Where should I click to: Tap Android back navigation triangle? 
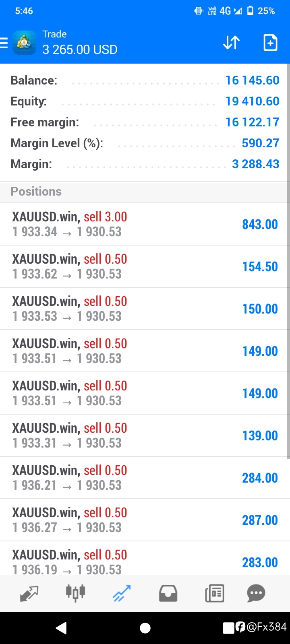(x=61, y=628)
